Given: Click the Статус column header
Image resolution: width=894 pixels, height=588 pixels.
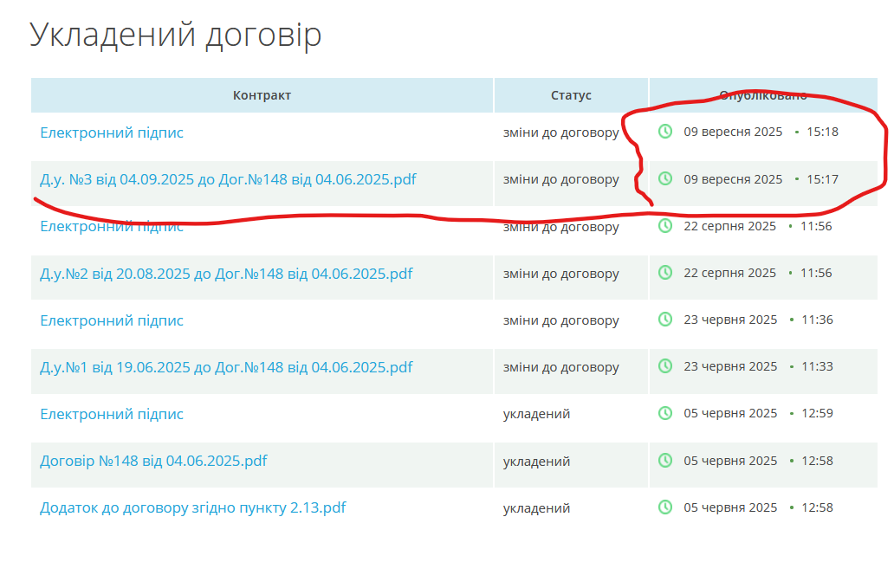Looking at the screenshot, I should pyautogui.click(x=571, y=95).
